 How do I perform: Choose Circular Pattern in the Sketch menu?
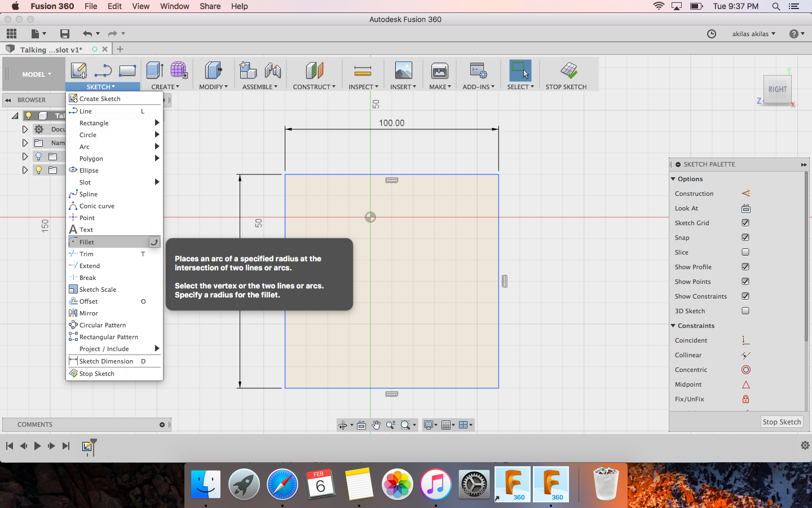[x=103, y=325]
